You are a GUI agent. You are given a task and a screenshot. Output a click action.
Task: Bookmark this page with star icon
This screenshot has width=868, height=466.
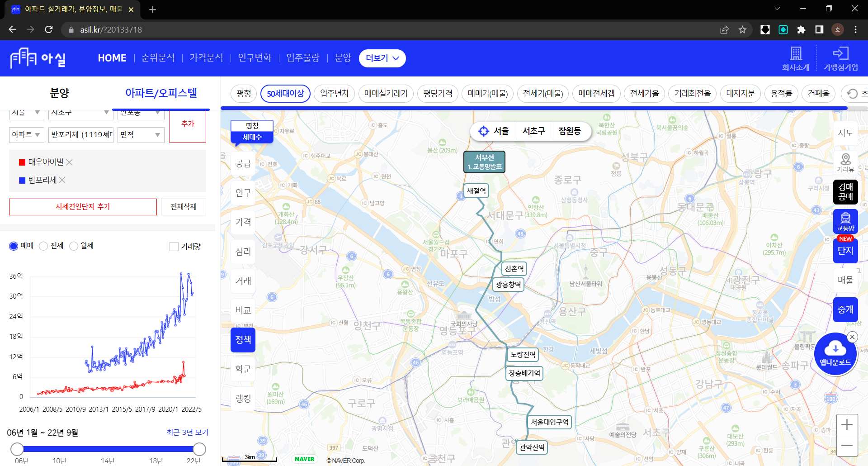(742, 29)
